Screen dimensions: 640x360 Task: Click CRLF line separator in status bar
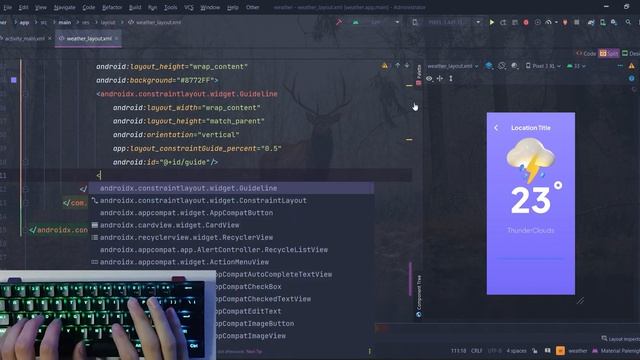(x=476, y=351)
